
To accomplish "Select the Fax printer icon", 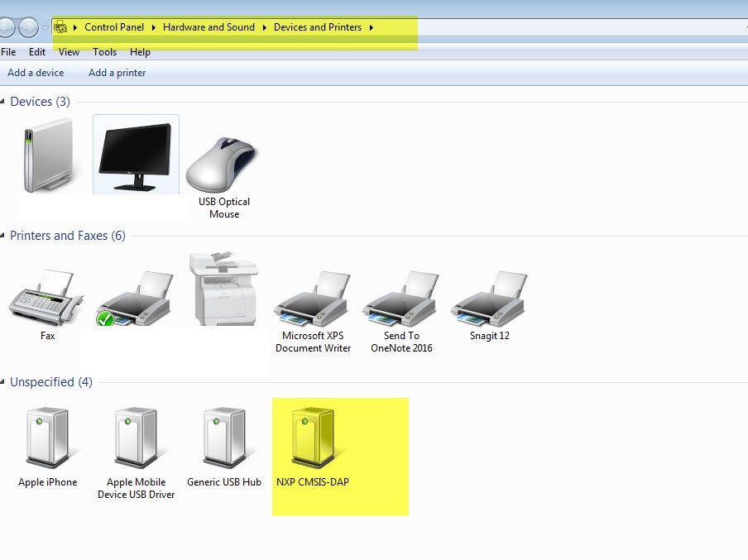I will tap(46, 296).
